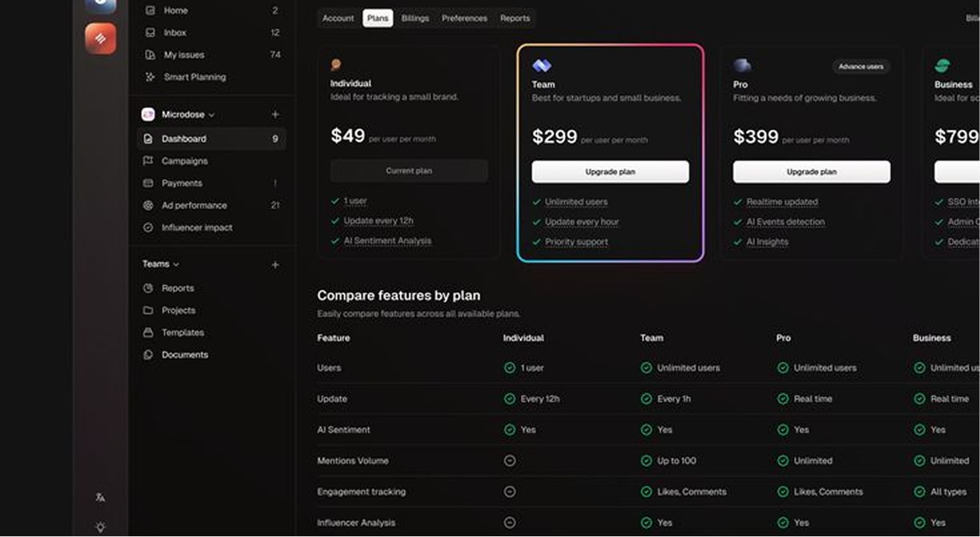Viewport: 980px width, 537px height.
Task: Open the Preferences tab
Action: tap(464, 18)
